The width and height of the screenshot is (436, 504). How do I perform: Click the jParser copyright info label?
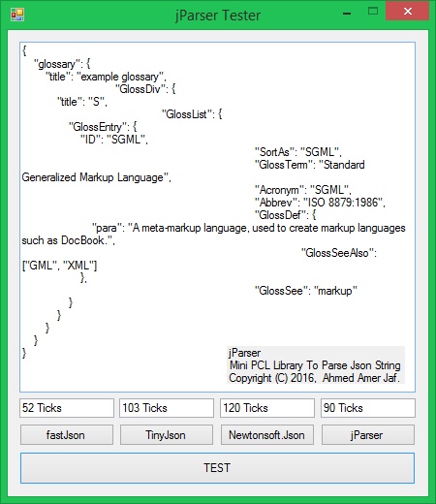coord(316,365)
